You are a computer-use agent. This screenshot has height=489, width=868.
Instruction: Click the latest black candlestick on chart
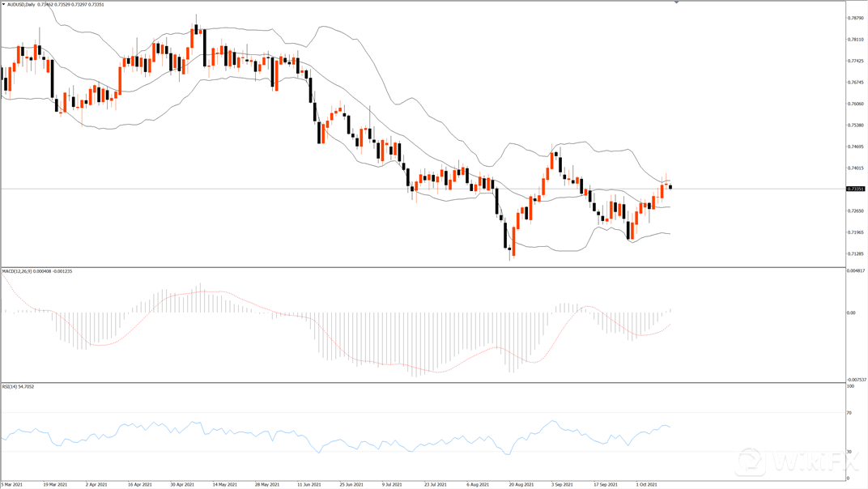pyautogui.click(x=670, y=187)
